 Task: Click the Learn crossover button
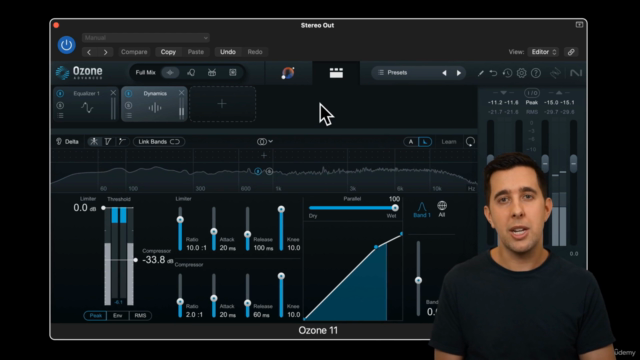[x=449, y=142]
